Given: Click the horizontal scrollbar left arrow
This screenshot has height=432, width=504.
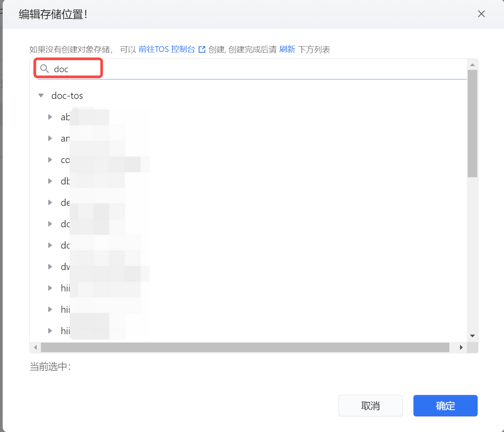Looking at the screenshot, I should point(35,347).
